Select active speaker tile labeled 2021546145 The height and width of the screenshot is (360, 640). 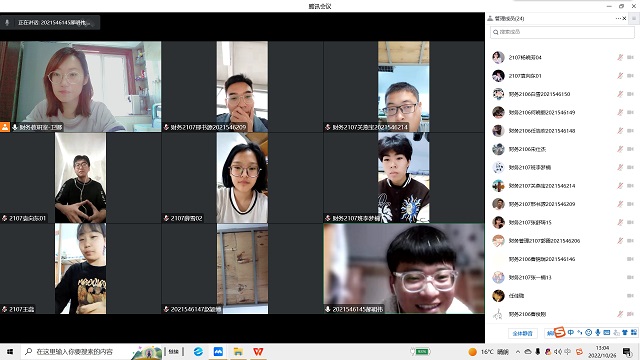pyautogui.click(x=404, y=269)
